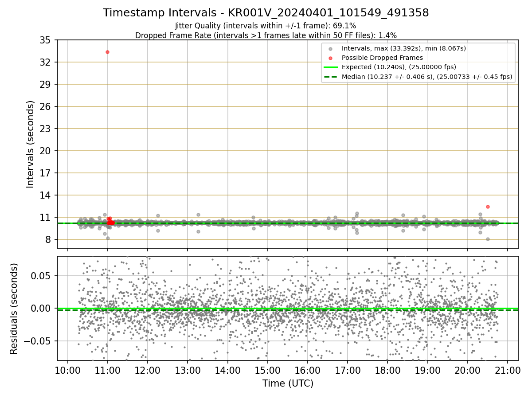The width and height of the screenshot is (532, 399).
Task: Click the 'Residuals (seconds)' y-axis label
Action: click(x=14, y=309)
